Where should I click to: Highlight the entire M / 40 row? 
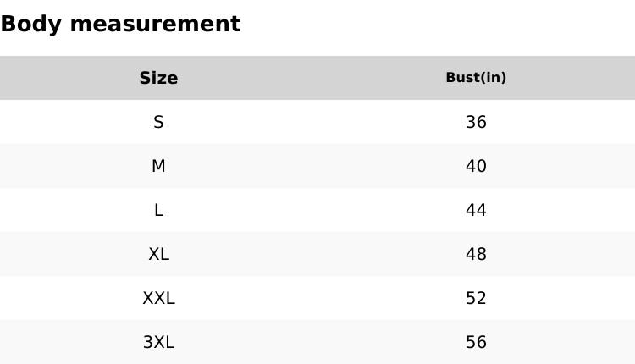pyautogui.click(x=317, y=166)
